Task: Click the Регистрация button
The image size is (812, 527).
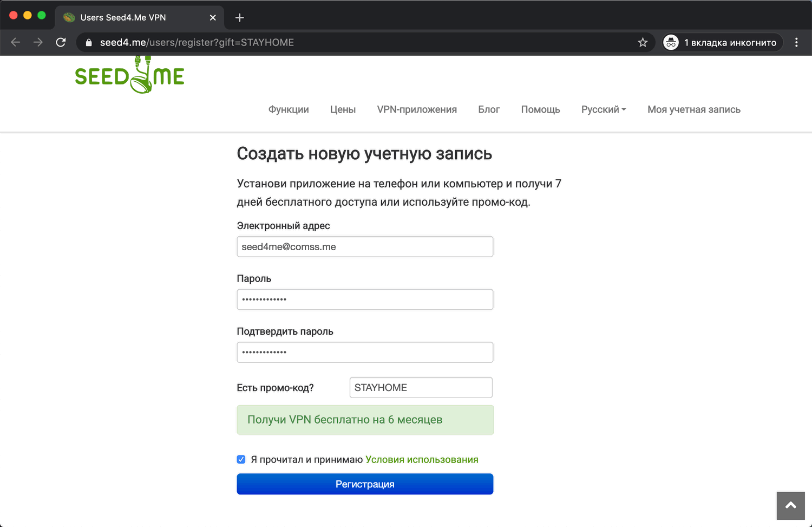Action: tap(365, 484)
